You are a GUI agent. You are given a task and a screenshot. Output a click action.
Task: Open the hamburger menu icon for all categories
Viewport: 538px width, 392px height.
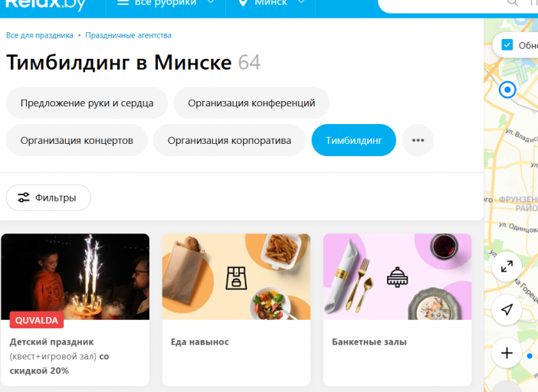[123, 2]
